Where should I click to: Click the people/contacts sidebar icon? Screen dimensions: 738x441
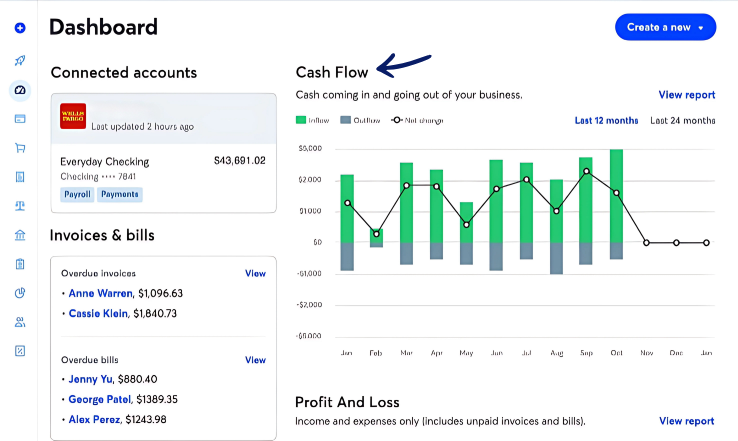20,322
